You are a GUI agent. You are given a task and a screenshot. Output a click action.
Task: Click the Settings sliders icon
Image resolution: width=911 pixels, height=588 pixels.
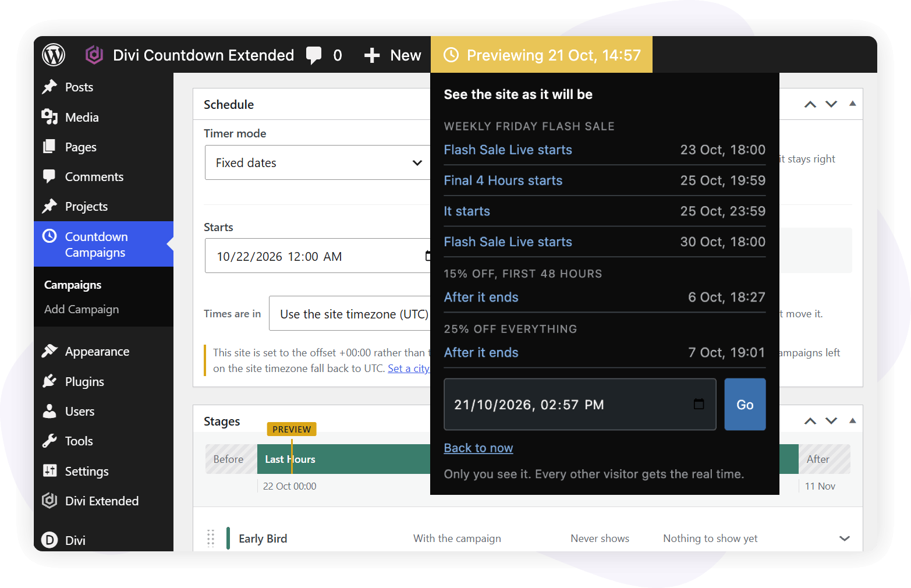tap(49, 470)
